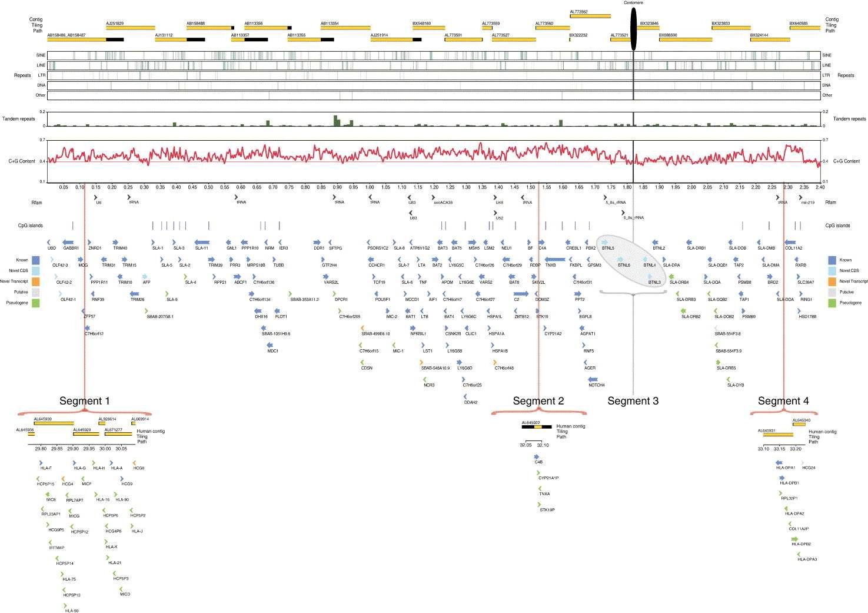This screenshot has width=868, height=613.
Task: Click contig label BX324144
Action: pos(759,35)
